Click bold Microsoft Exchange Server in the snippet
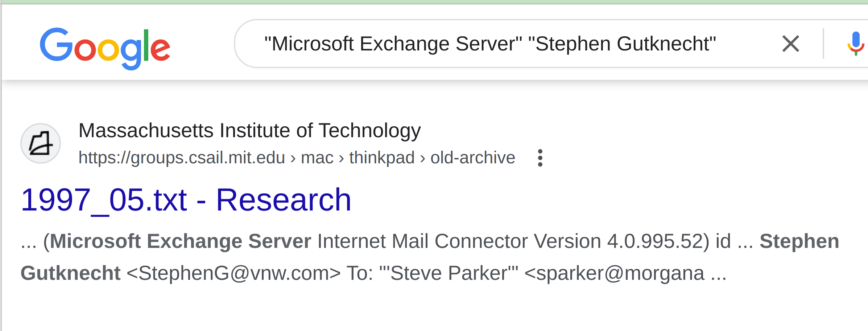Viewport: 868px width, 331px height. coord(180,241)
